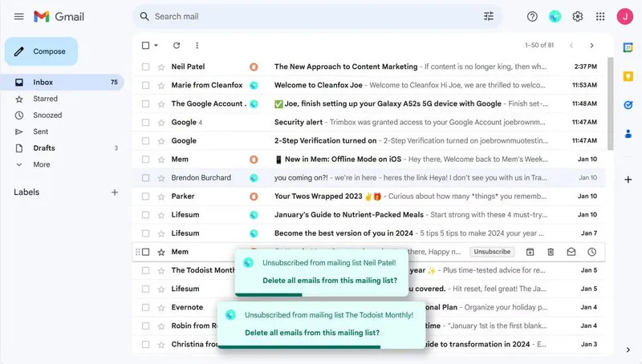Open Settings gear icon
642x364 pixels.
tap(577, 16)
